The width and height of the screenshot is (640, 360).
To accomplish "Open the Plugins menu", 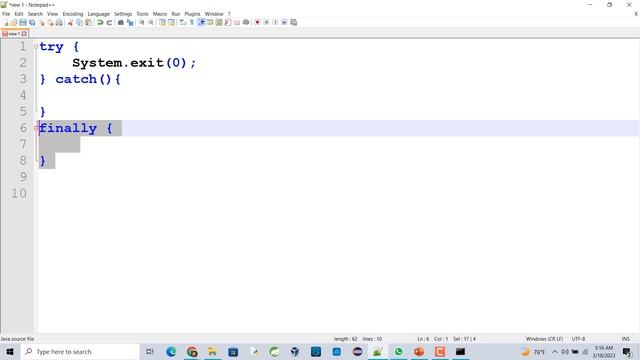I will tap(192, 14).
